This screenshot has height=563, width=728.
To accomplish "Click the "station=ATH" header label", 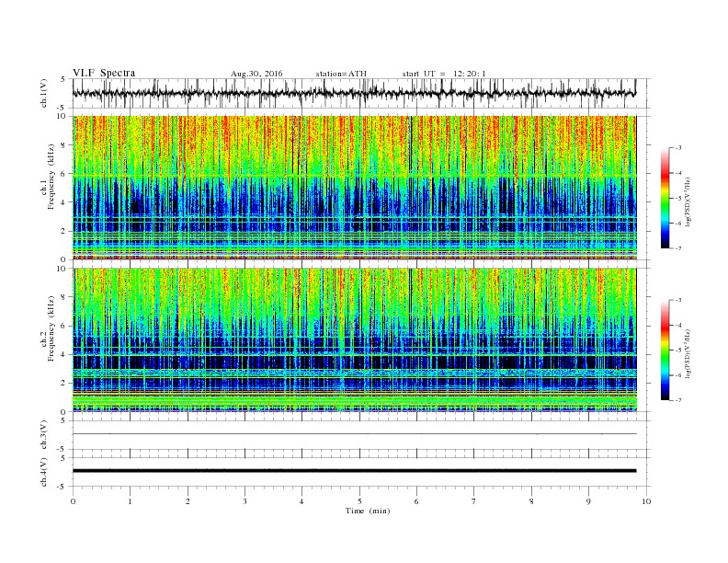I will [x=341, y=74].
